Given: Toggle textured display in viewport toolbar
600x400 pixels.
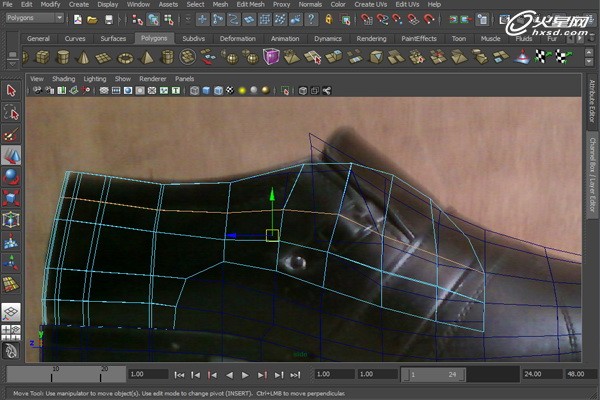Looking at the screenshot, I should 231,91.
